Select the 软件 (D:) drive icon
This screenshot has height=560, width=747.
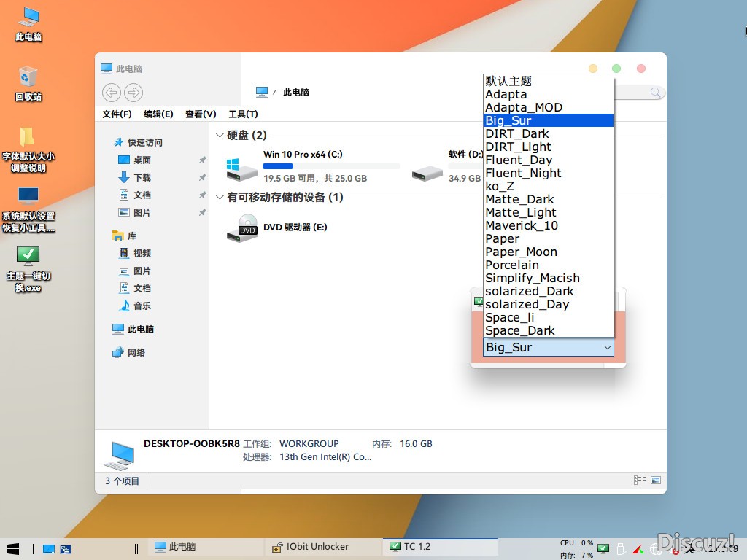427,172
